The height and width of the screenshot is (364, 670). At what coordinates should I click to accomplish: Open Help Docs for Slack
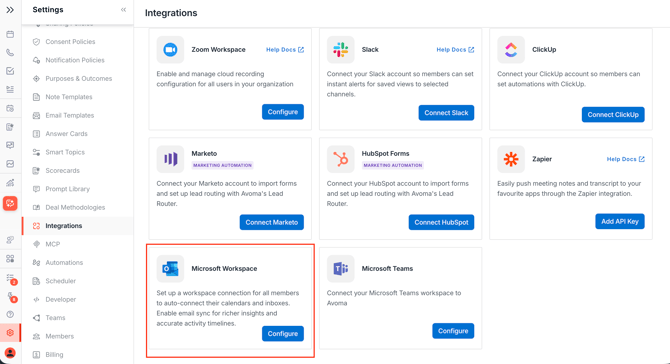tap(455, 50)
